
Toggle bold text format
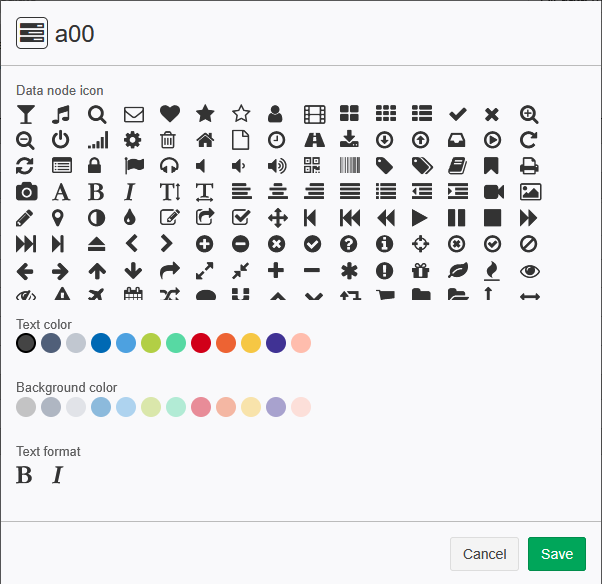tap(24, 475)
